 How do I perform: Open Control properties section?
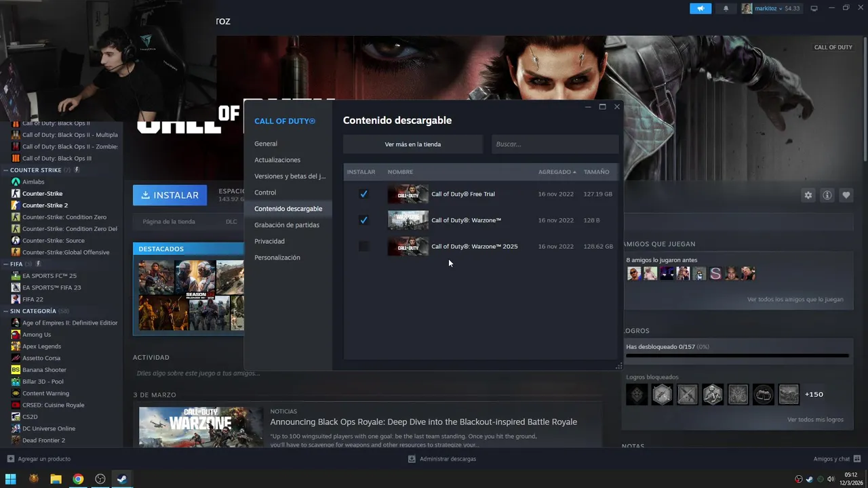pyautogui.click(x=265, y=192)
